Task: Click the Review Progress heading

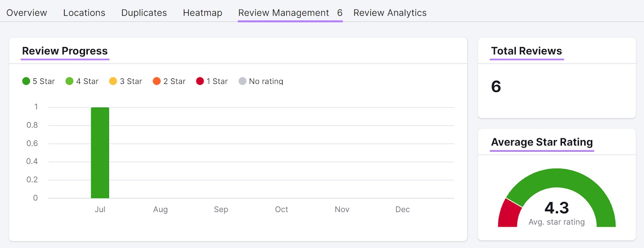Action: click(65, 51)
